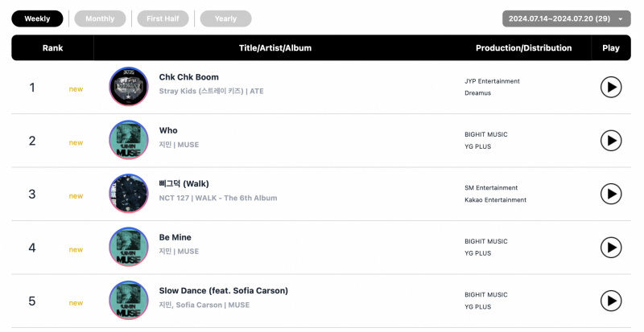Click the Rank column header
The image size is (644, 332).
[x=52, y=48]
